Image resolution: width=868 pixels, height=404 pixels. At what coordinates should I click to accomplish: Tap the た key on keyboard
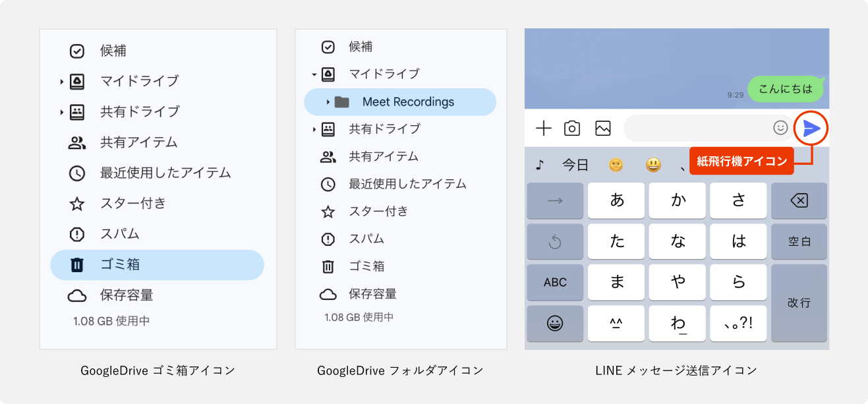pos(616,242)
